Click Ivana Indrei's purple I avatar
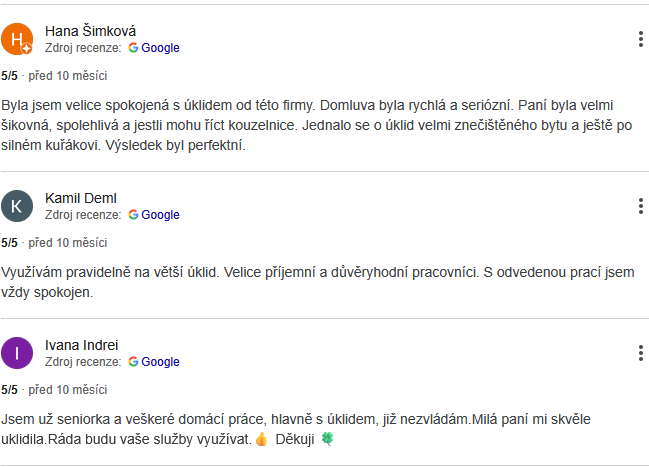The width and height of the screenshot is (649, 467). (x=18, y=353)
